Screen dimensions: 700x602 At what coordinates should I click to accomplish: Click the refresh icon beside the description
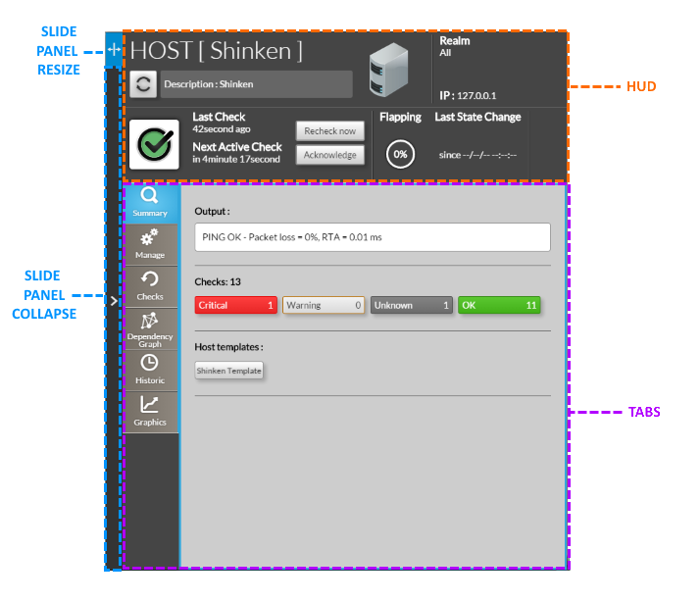pos(144,84)
